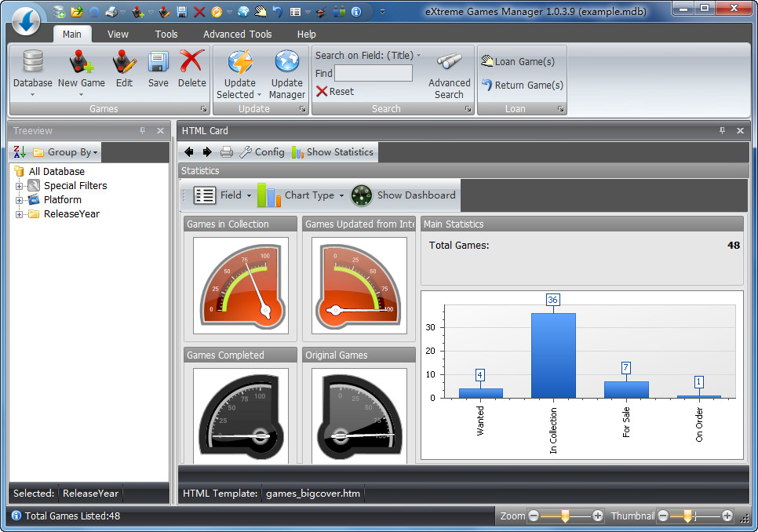Click the Games in Collection gauge
The width and height of the screenshot is (758, 532).
point(241,286)
